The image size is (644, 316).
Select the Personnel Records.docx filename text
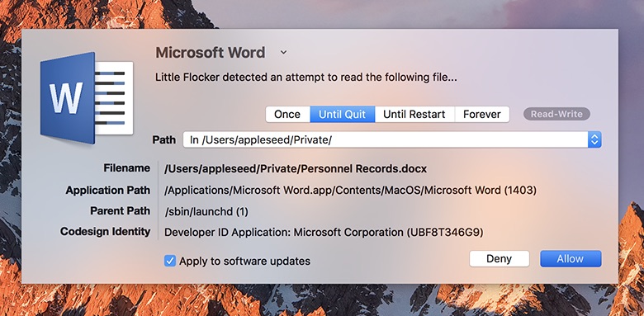coord(296,168)
